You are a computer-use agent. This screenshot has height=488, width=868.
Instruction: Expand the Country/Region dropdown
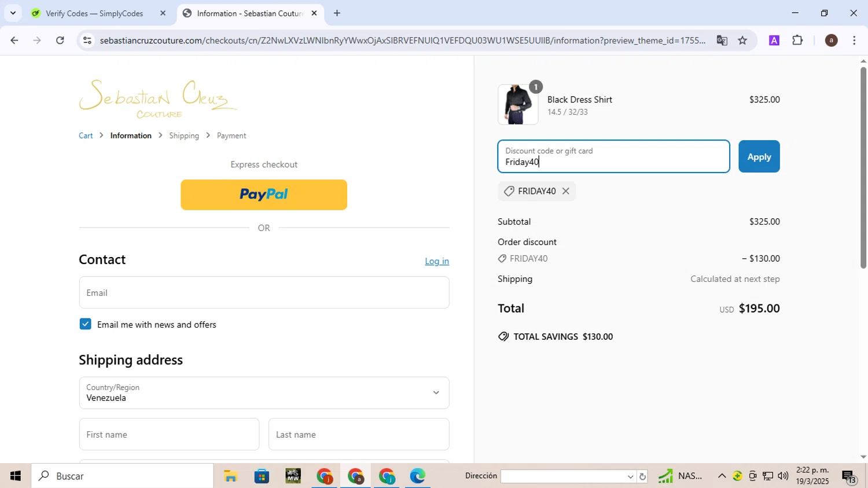click(x=264, y=392)
